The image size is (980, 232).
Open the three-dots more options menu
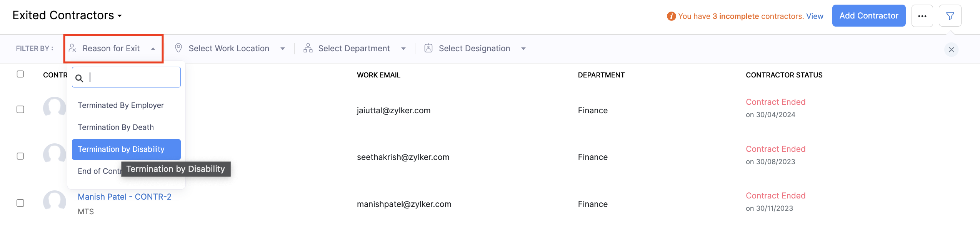tap(922, 16)
